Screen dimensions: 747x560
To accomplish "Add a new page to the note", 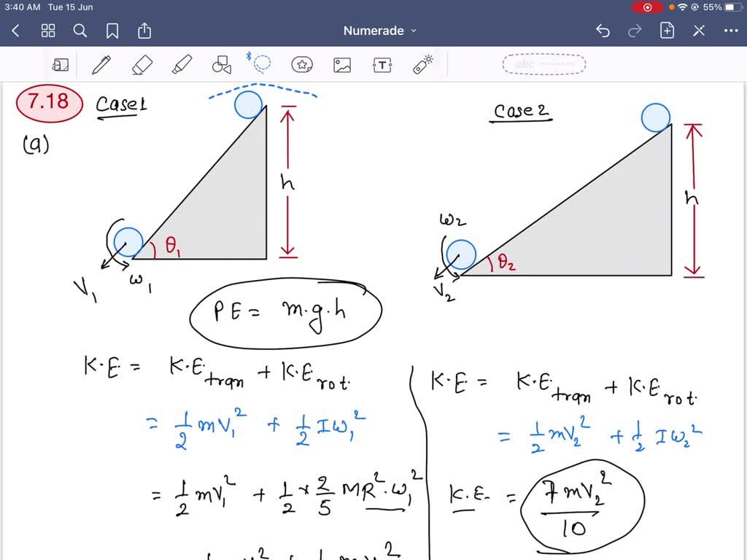I will [x=667, y=31].
